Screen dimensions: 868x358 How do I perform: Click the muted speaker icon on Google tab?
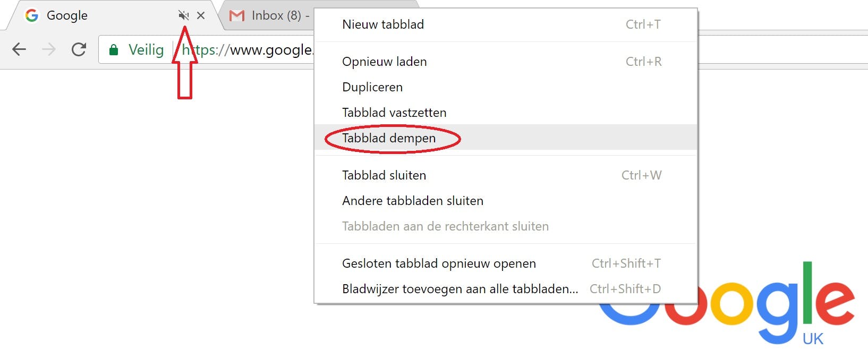pyautogui.click(x=183, y=16)
